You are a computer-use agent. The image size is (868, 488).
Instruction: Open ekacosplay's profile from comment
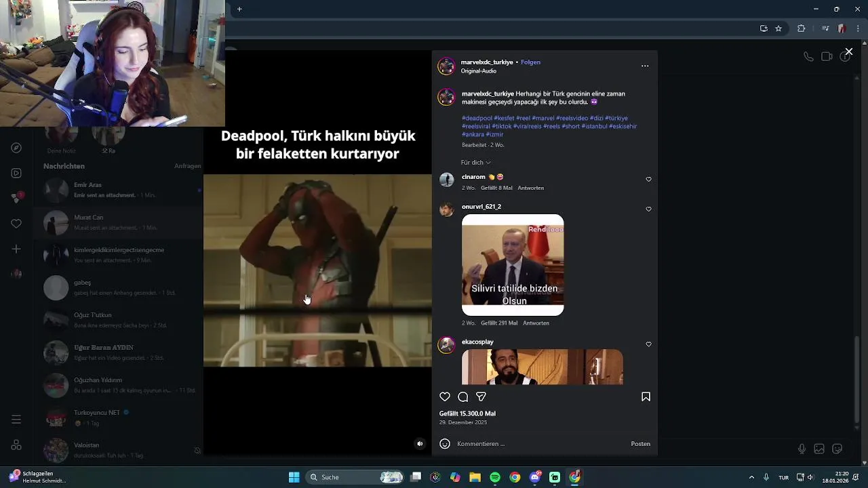coord(477,342)
